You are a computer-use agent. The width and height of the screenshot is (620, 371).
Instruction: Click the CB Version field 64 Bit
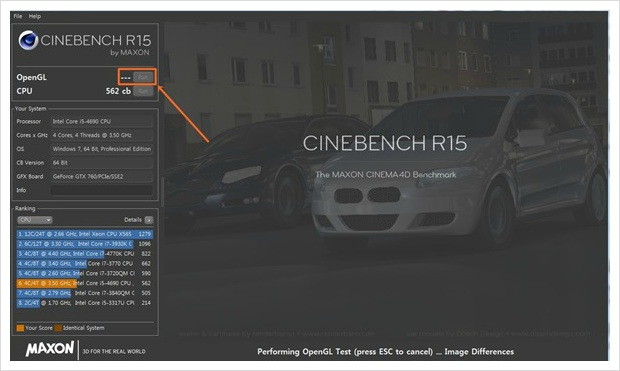click(x=102, y=163)
